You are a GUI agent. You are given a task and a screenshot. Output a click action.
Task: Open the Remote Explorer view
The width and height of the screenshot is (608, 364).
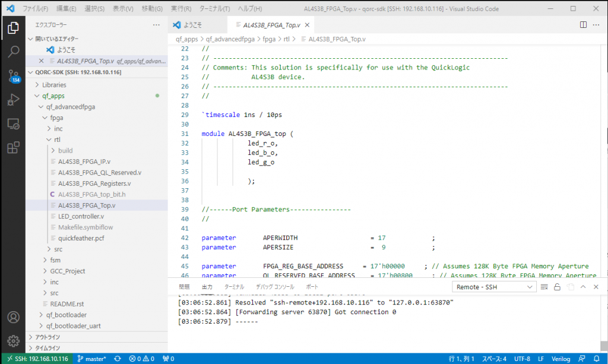(x=13, y=124)
